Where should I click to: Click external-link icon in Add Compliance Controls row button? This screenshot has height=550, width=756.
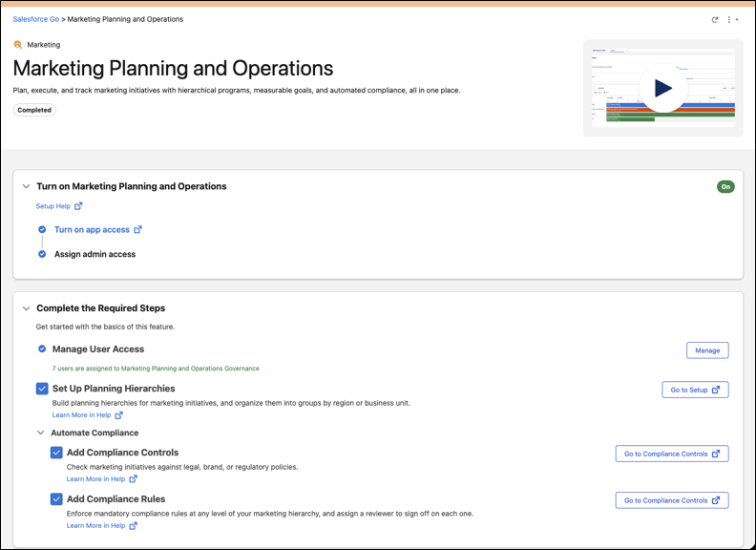coord(716,454)
